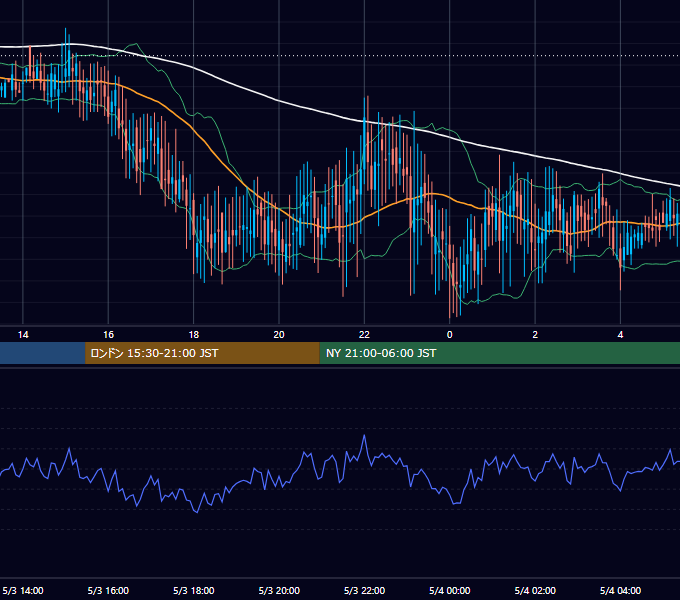The height and width of the screenshot is (600, 680).
Task: Click the 5/3 20:00 date label
Action: (279, 591)
